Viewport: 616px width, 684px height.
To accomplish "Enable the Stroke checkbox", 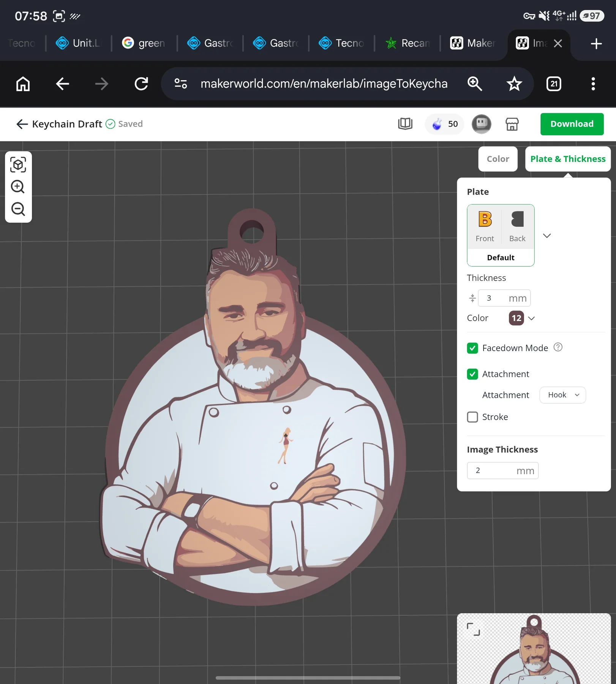I will pos(472,417).
